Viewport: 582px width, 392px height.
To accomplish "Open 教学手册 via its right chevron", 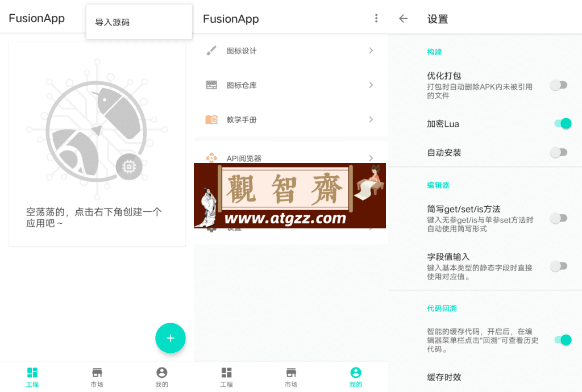I will point(371,119).
